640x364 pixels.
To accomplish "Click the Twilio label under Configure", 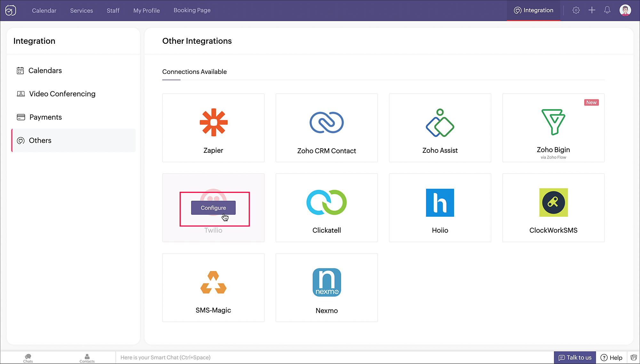I will coord(213,230).
